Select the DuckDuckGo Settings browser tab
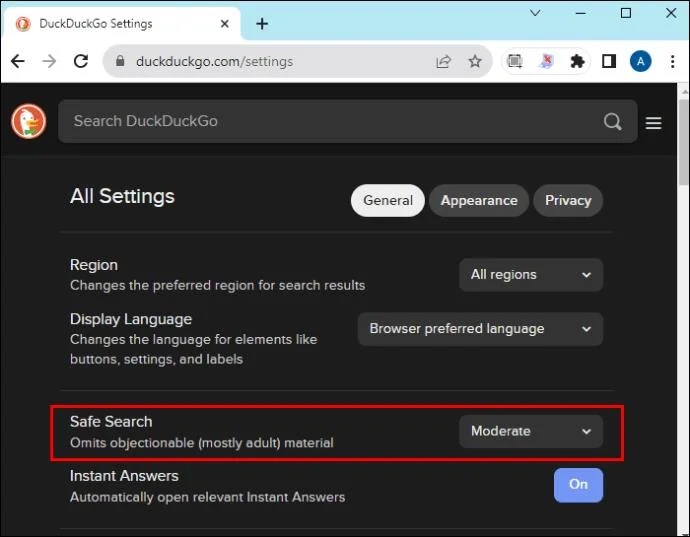The height and width of the screenshot is (537, 690). (121, 24)
